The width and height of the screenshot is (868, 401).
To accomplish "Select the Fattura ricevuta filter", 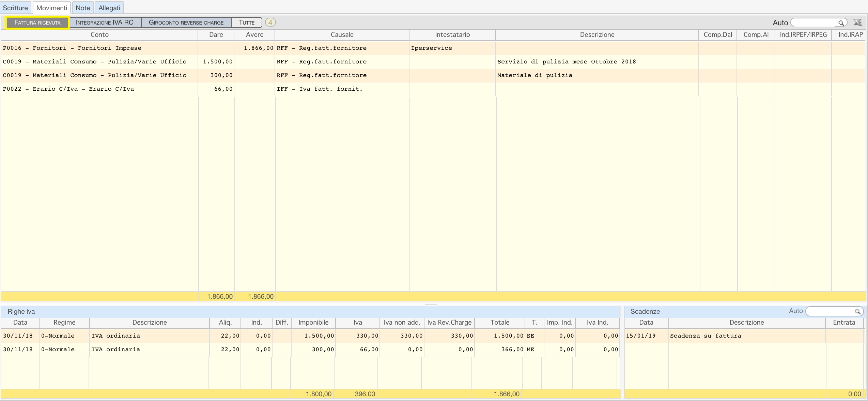I will click(37, 23).
